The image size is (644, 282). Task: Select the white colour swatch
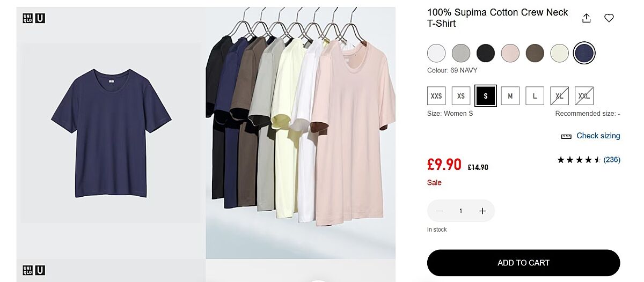[436, 53]
